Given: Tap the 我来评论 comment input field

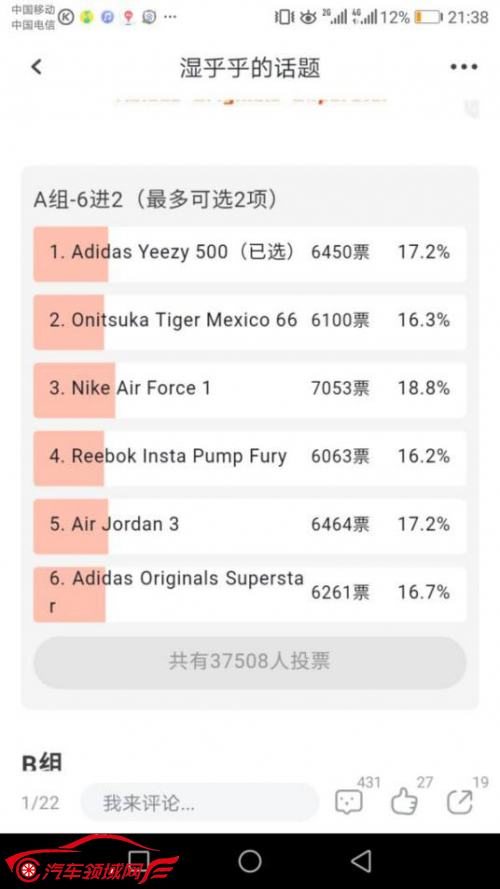Looking at the screenshot, I should point(200,802).
